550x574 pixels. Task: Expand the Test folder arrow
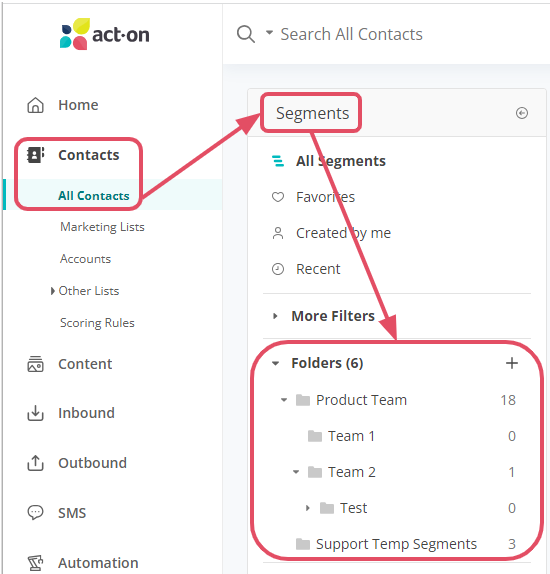(x=308, y=508)
